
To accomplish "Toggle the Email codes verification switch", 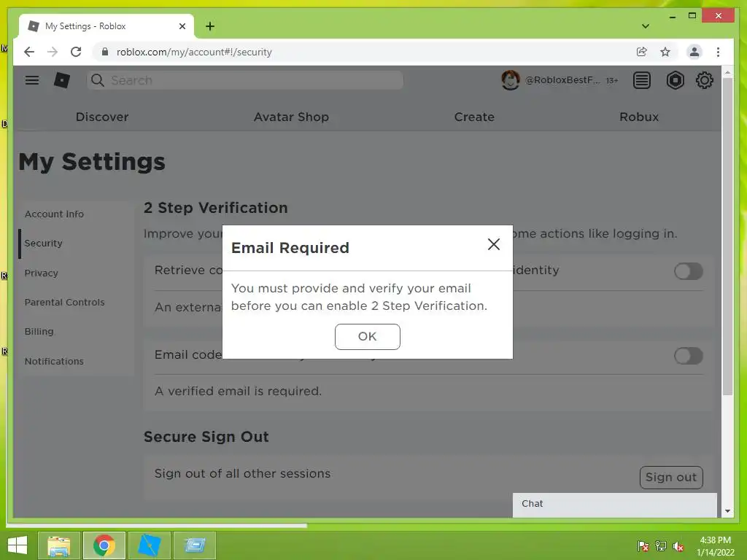I will point(688,356).
